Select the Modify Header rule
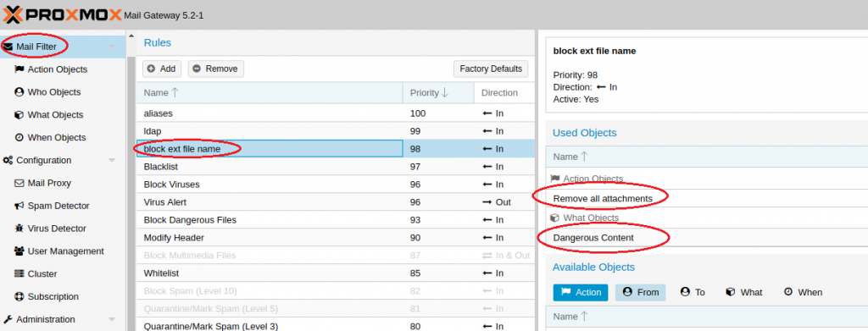Viewport: 868px width, 331px height. [x=336, y=237]
